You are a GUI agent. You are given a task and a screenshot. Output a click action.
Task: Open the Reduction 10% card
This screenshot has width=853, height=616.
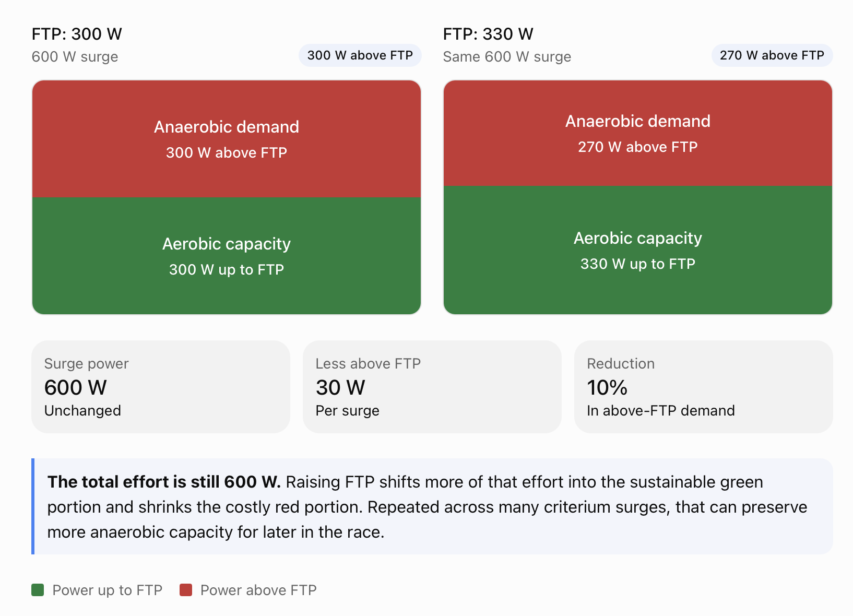point(704,387)
